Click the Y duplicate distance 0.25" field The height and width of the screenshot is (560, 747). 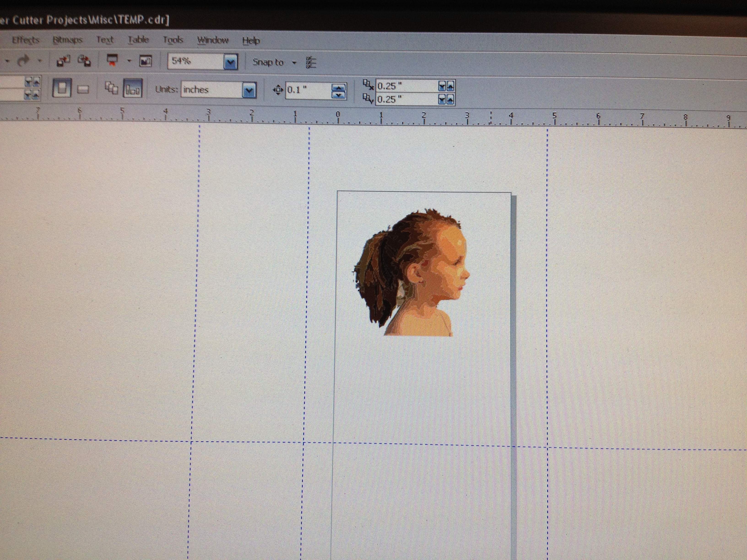(x=407, y=99)
